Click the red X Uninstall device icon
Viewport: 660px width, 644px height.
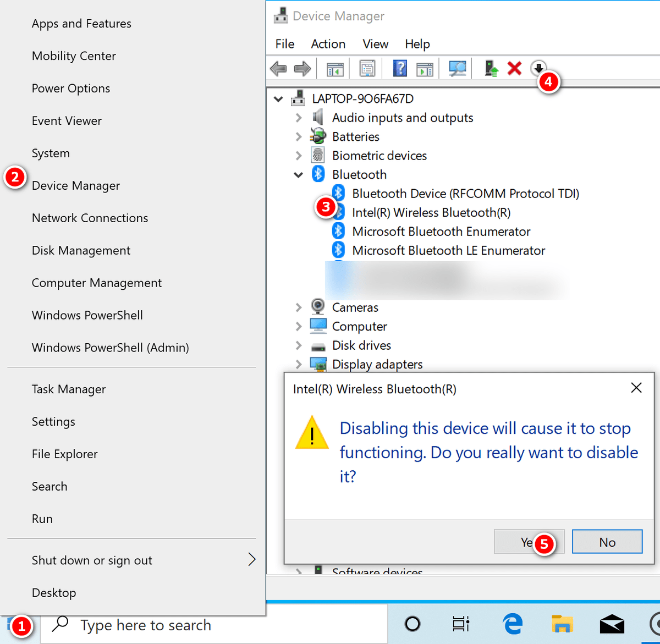(514, 68)
